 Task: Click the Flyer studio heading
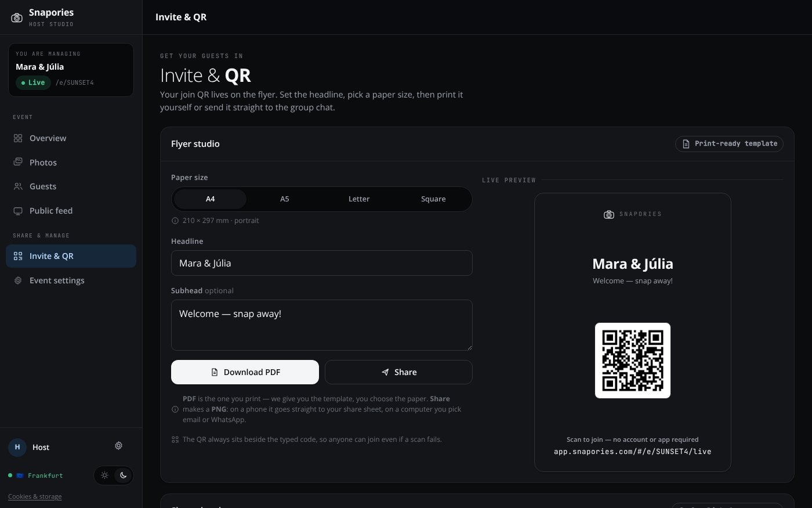(195, 144)
